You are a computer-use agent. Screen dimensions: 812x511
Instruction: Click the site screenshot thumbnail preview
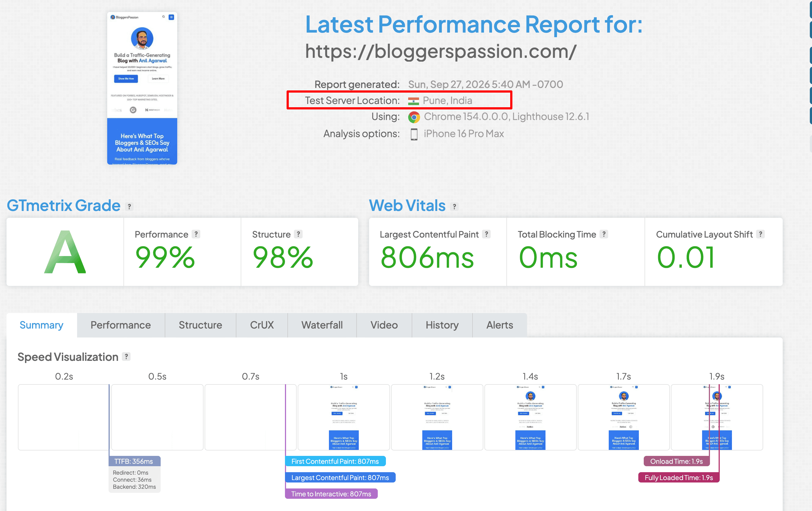pyautogui.click(x=142, y=88)
